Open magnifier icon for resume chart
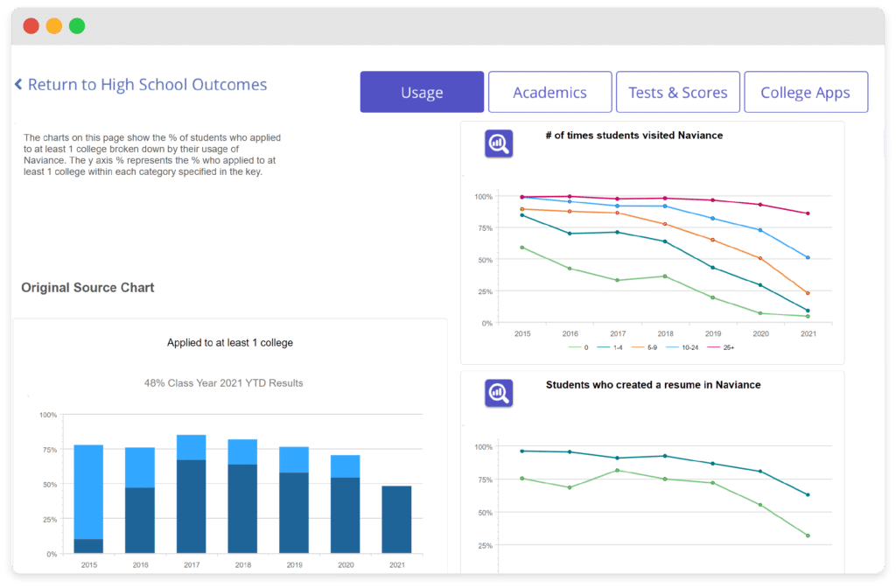 tap(499, 393)
